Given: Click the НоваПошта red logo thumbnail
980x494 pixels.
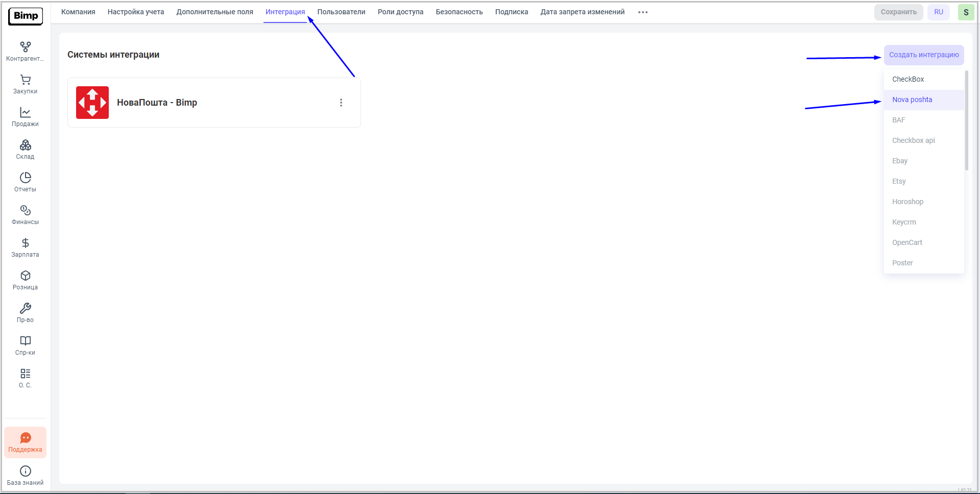Looking at the screenshot, I should tap(92, 103).
